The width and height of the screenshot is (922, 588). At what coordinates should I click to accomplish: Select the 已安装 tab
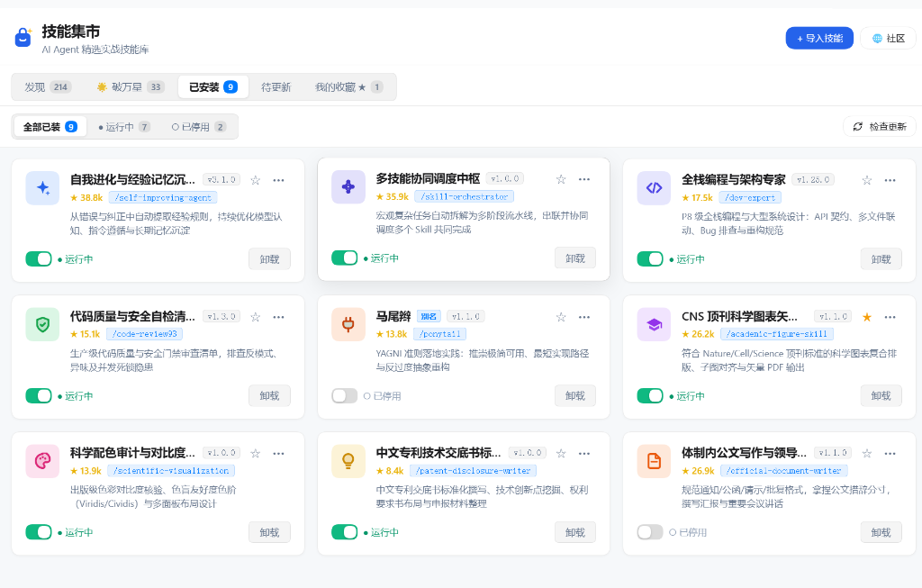(x=212, y=87)
